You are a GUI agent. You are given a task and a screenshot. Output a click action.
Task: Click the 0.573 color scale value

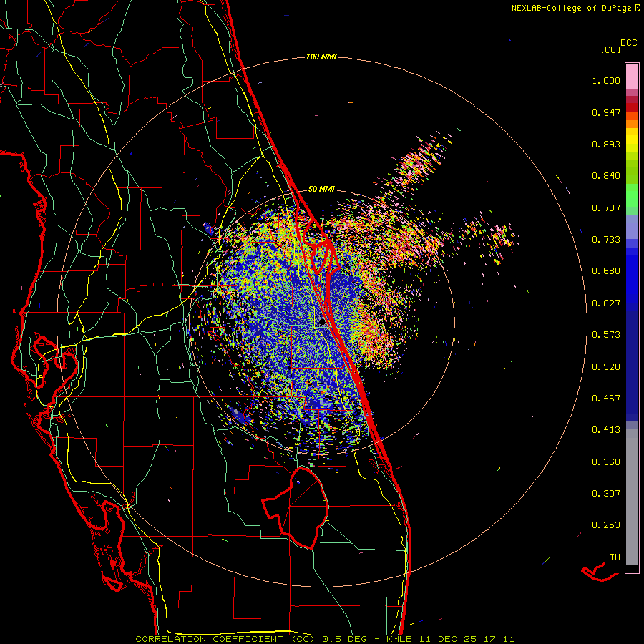pos(606,335)
